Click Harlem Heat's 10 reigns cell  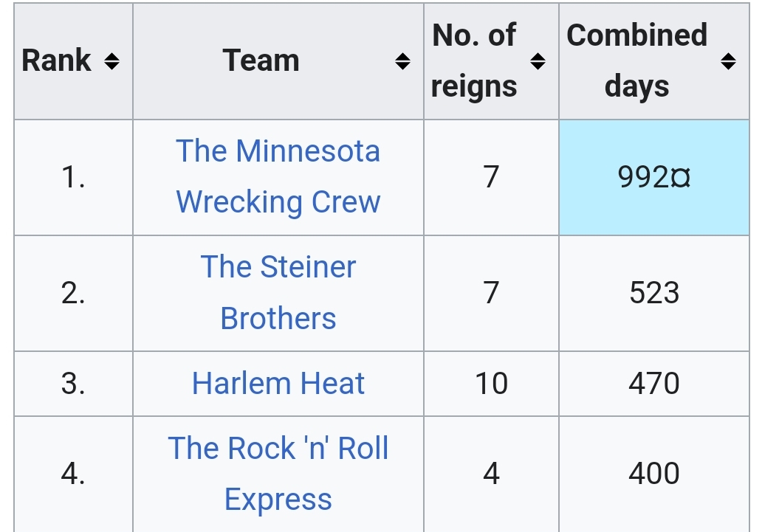tap(491, 384)
